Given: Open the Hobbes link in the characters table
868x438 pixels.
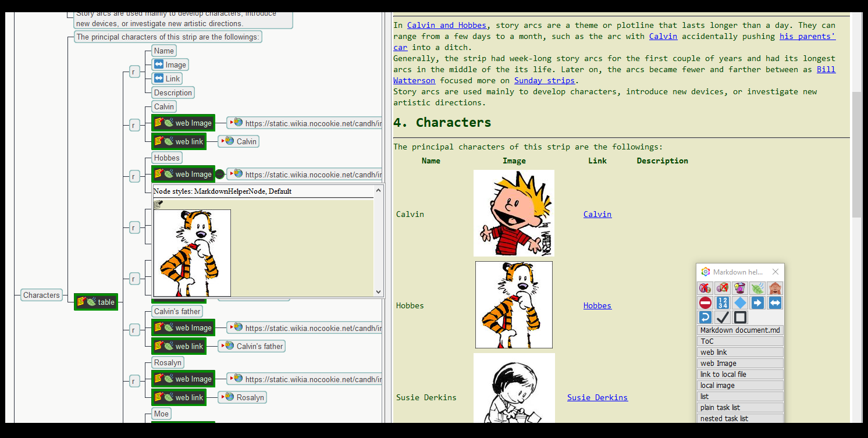Looking at the screenshot, I should [x=597, y=305].
